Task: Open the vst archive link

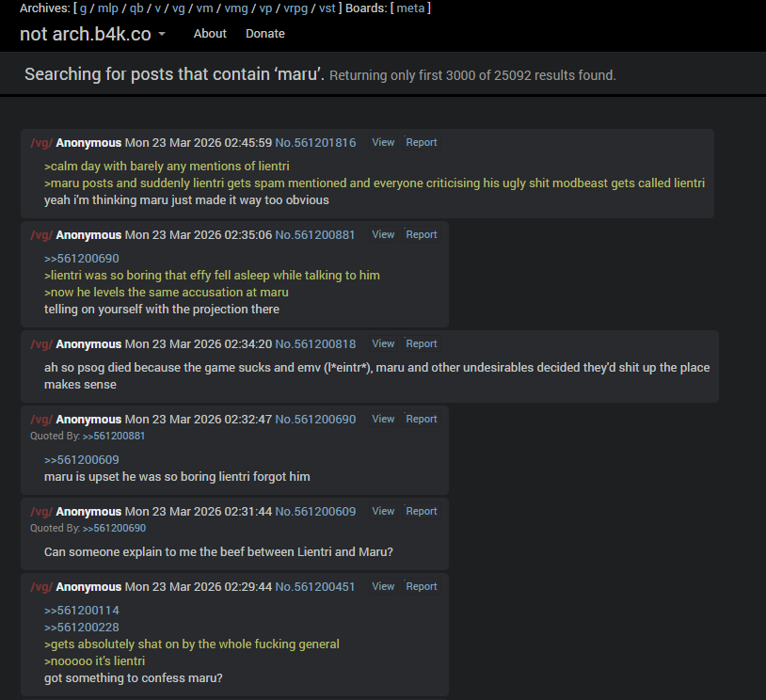Action: [x=327, y=8]
